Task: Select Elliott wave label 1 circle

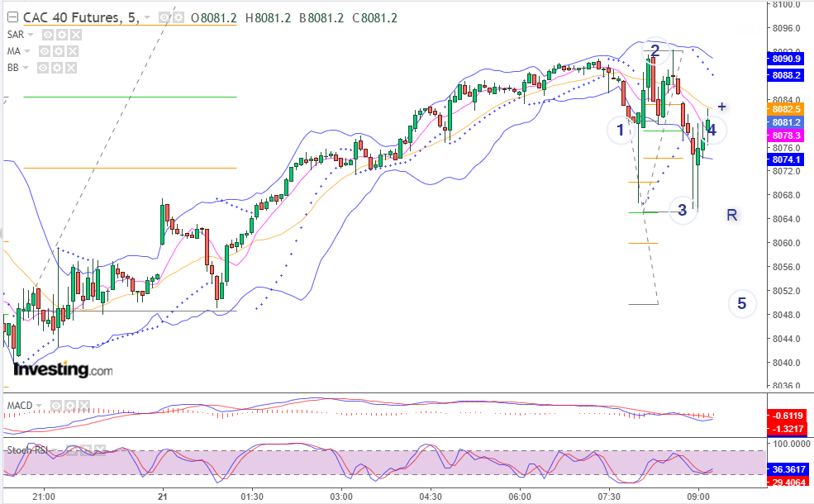Action: pos(621,130)
